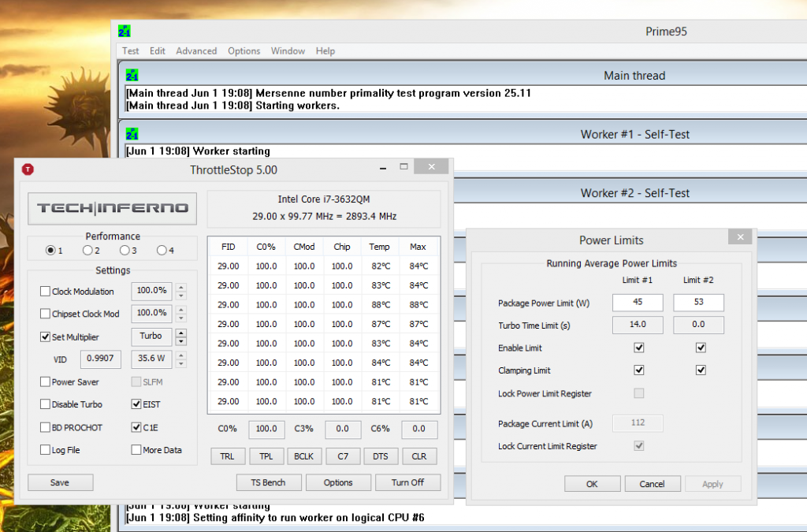
Task: Click the Main thread window icon
Action: pyautogui.click(x=132, y=75)
